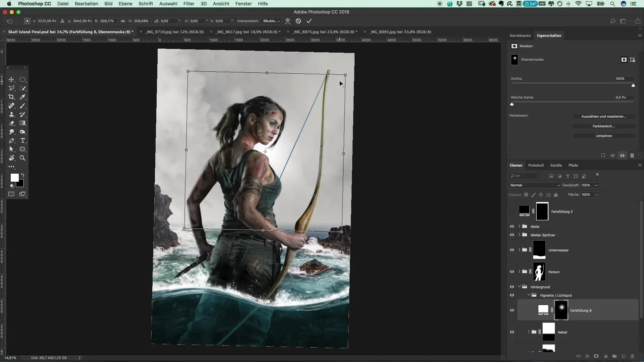Select the Elliptical Marquee tool
The image size is (644, 362).
coord(22,80)
